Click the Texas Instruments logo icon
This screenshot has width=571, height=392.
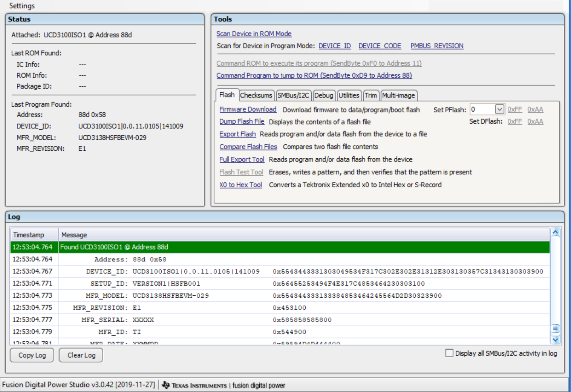(166, 385)
